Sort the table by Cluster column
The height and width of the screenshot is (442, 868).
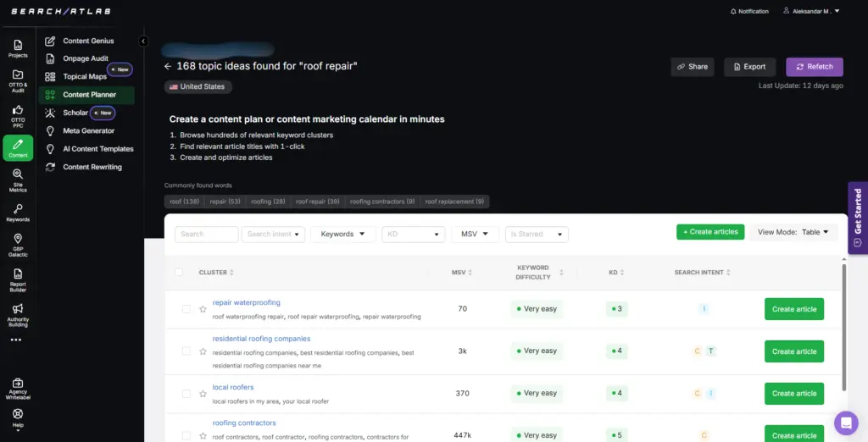click(216, 272)
